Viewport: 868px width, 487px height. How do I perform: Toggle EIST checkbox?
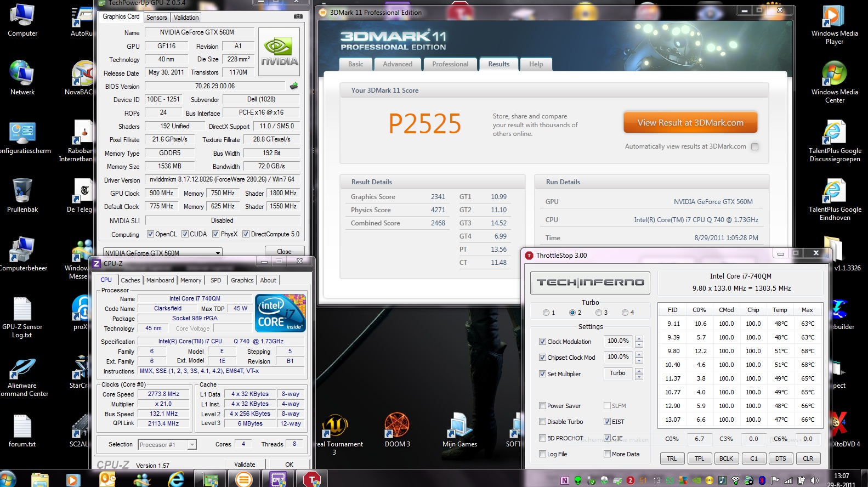point(607,422)
